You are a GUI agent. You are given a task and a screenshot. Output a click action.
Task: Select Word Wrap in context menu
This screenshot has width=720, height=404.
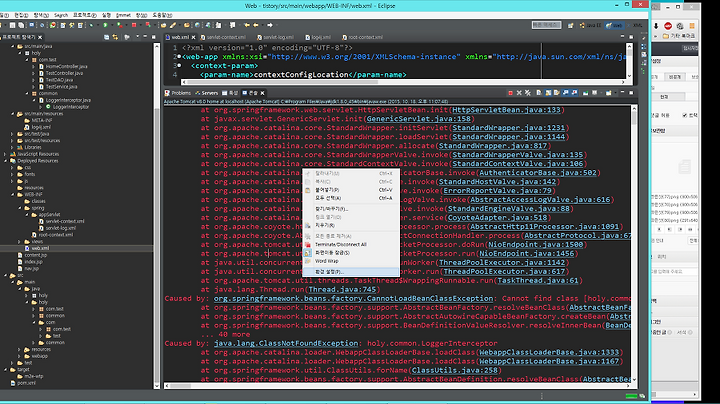coord(351,261)
